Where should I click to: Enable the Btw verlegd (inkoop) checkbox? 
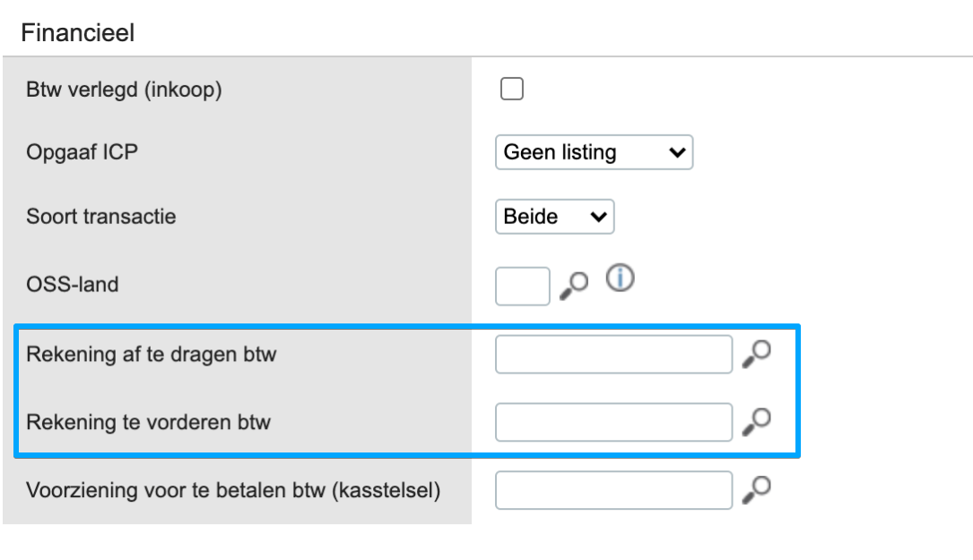pos(512,89)
